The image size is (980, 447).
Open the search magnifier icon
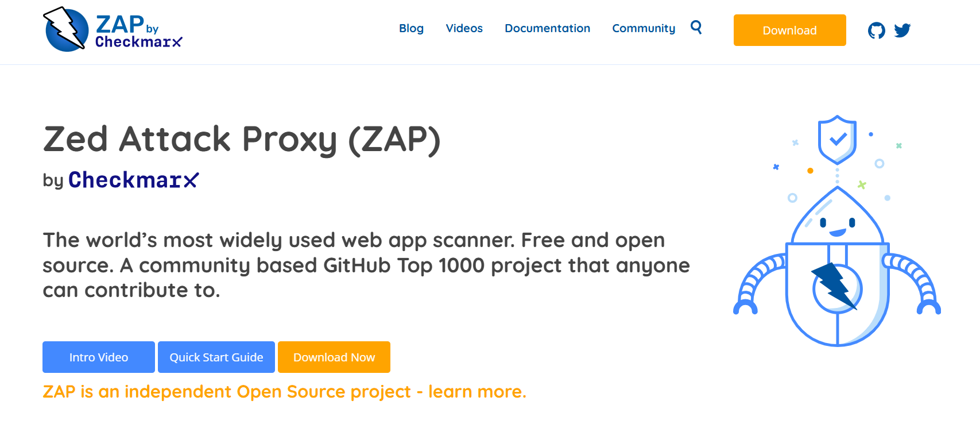(x=696, y=27)
